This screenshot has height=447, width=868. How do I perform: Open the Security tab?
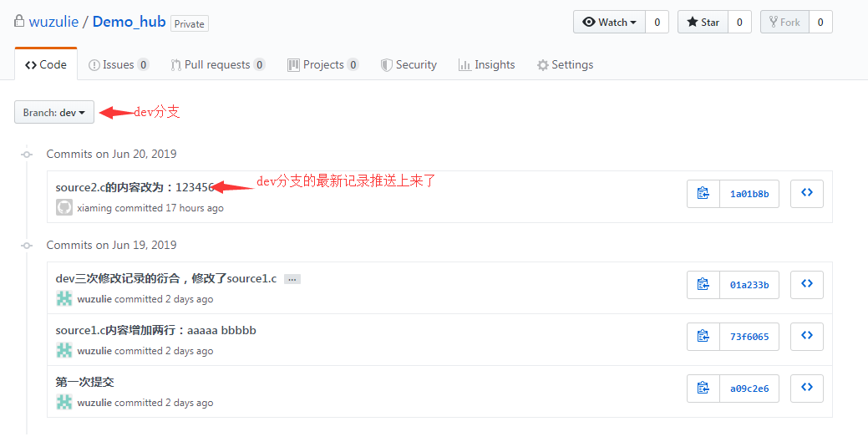(409, 65)
